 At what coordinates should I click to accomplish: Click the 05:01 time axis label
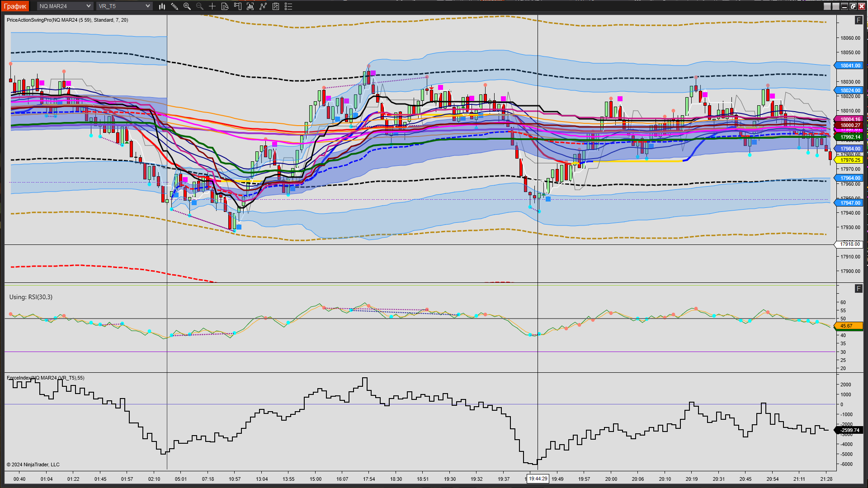pos(181,479)
